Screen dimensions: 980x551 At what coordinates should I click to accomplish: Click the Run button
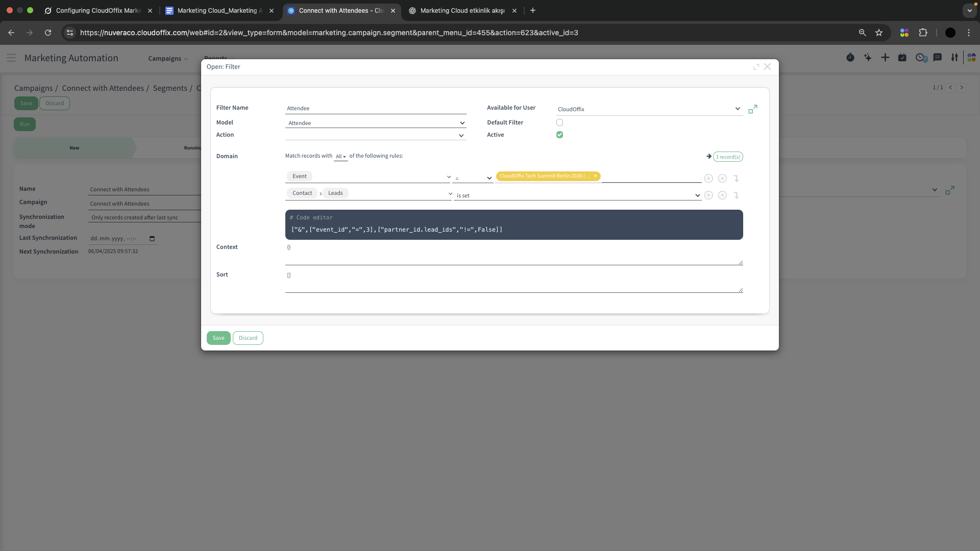click(24, 124)
